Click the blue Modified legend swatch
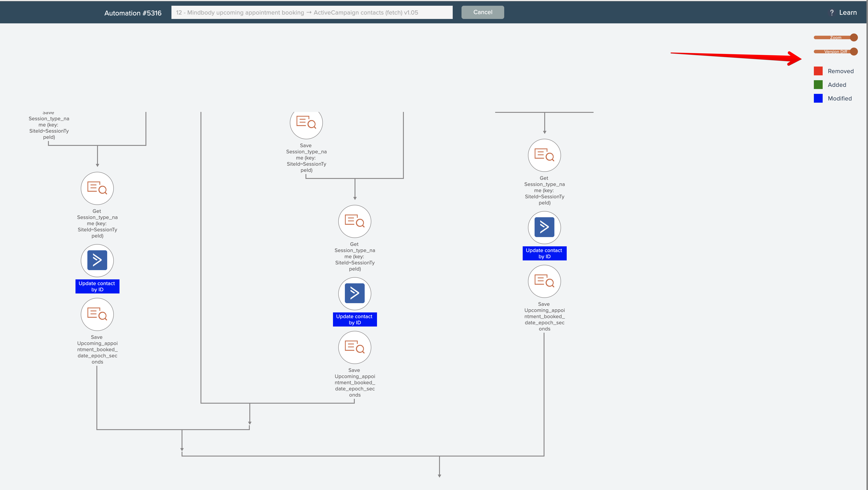Image resolution: width=868 pixels, height=490 pixels. click(818, 98)
